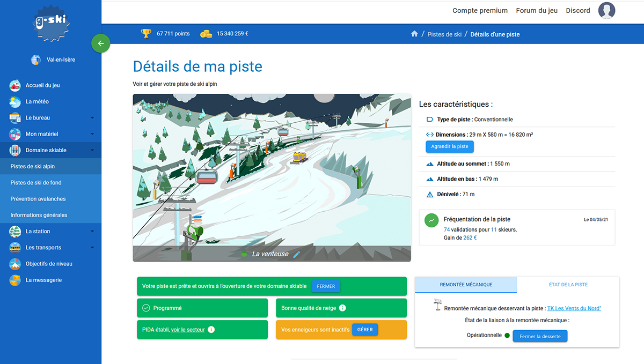Viewport: 644px width, 364px height.
Task: Click the La station icon
Action: point(15,232)
